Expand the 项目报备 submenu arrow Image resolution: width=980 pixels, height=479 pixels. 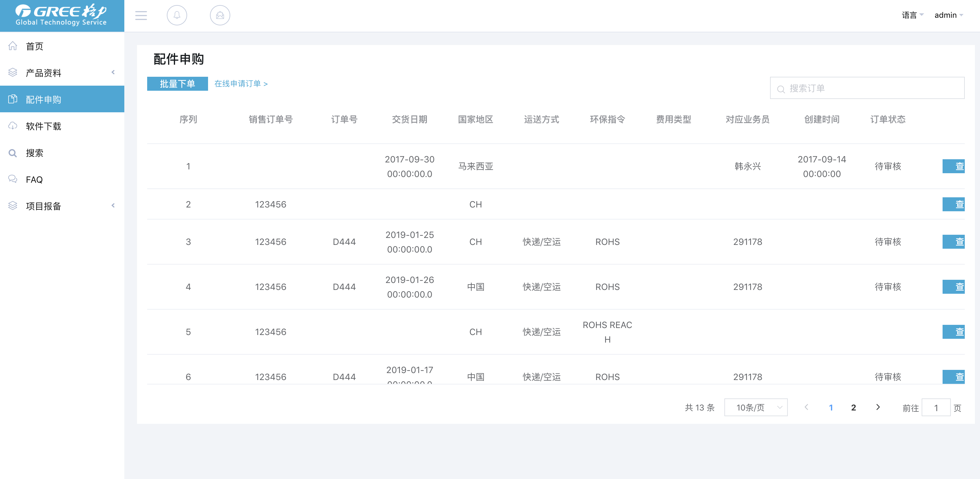click(x=113, y=206)
